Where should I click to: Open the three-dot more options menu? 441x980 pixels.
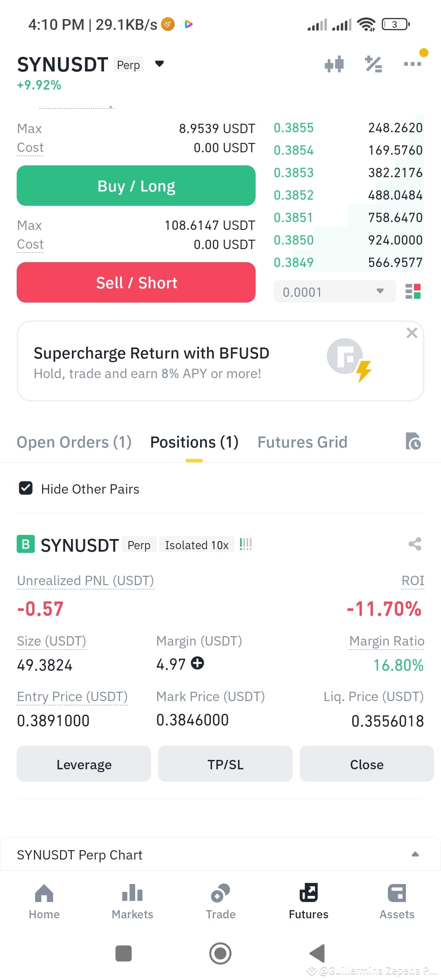412,64
